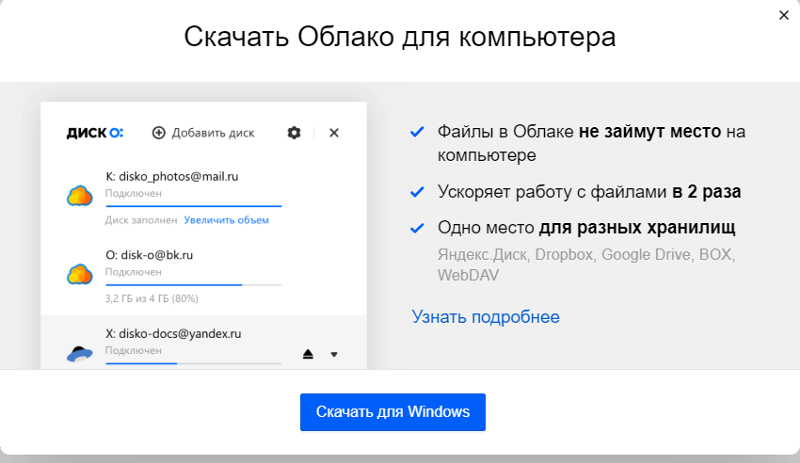Click the 3,2 ГБ из 4 ГБ (80%) text
This screenshot has height=463, width=800.
(x=152, y=299)
